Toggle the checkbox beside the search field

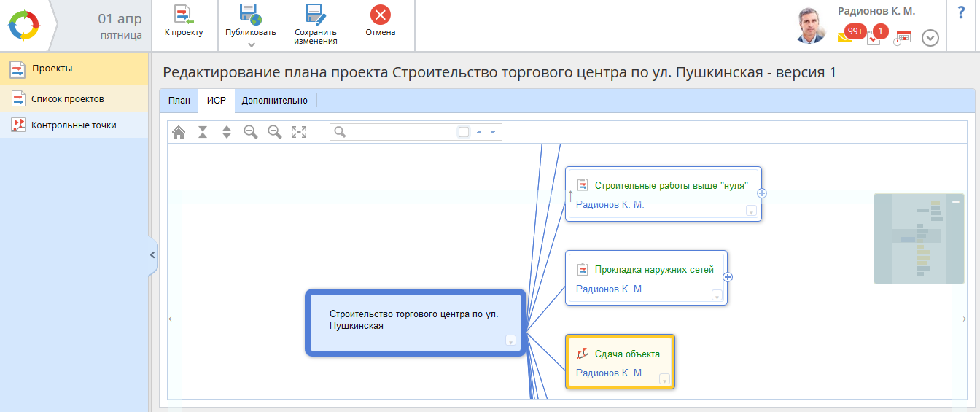click(x=464, y=132)
